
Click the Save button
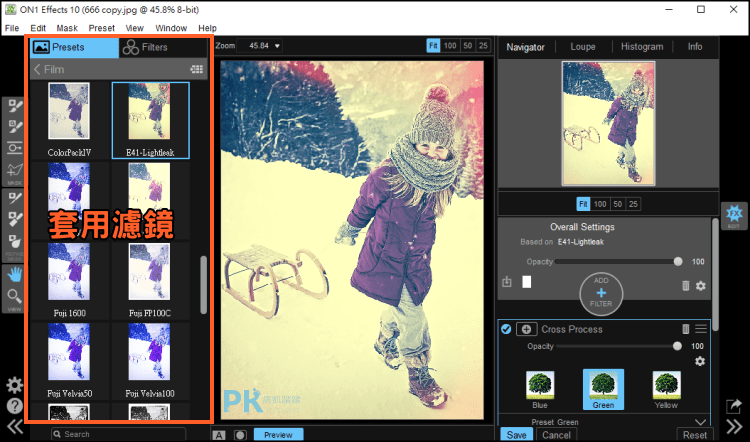517,435
